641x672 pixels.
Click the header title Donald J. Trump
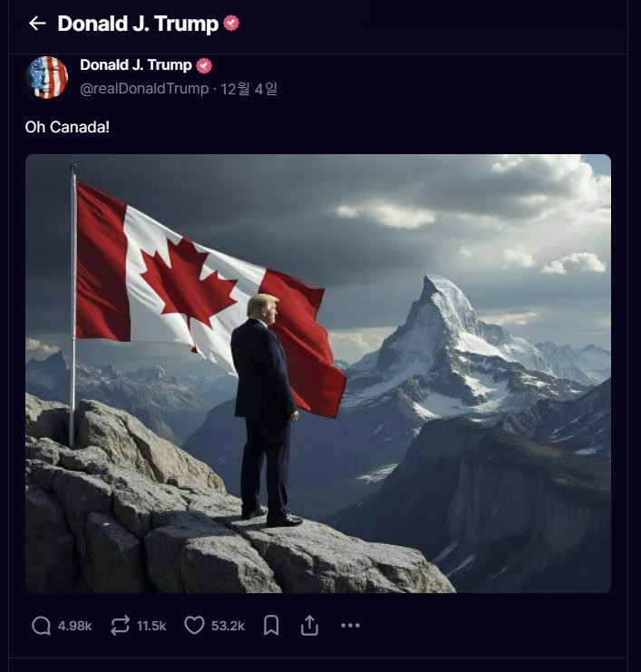(x=138, y=24)
